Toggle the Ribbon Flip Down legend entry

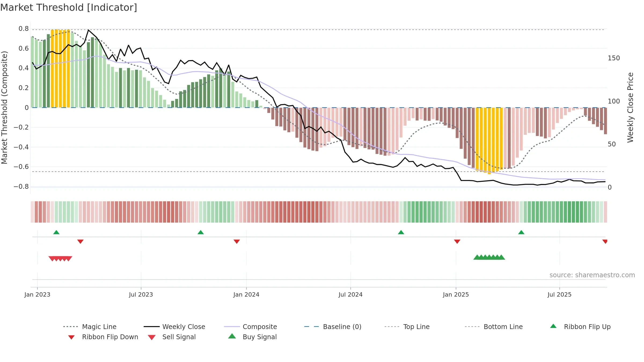[x=103, y=337]
